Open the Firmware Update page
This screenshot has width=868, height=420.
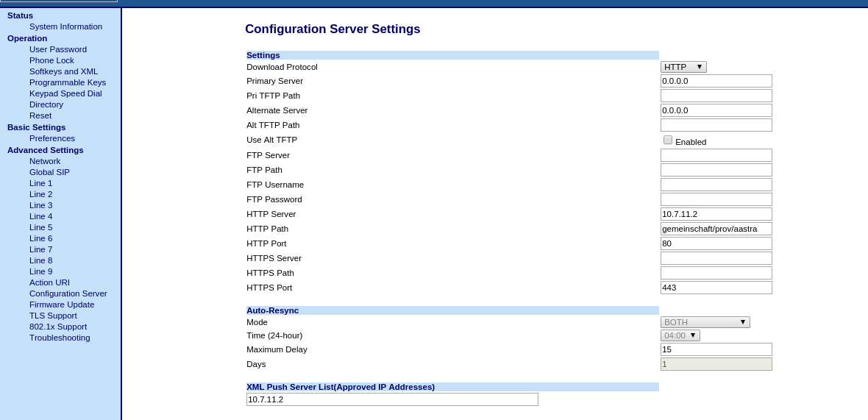pos(62,305)
